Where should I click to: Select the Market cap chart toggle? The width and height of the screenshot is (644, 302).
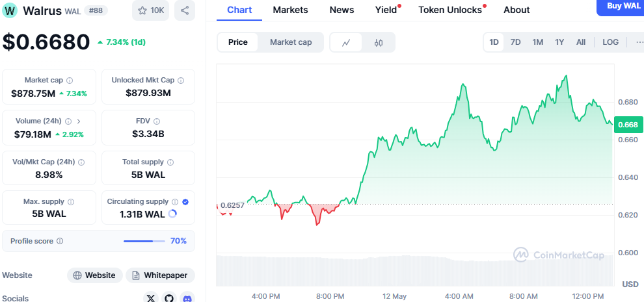click(x=291, y=42)
